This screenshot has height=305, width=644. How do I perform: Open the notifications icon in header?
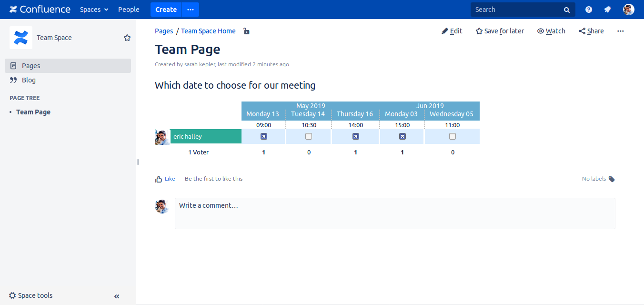point(607,10)
